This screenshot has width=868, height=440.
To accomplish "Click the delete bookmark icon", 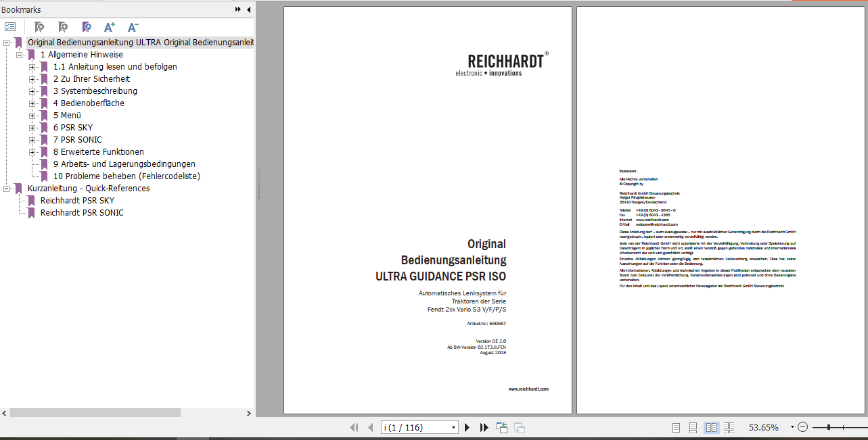I will click(x=39, y=27).
